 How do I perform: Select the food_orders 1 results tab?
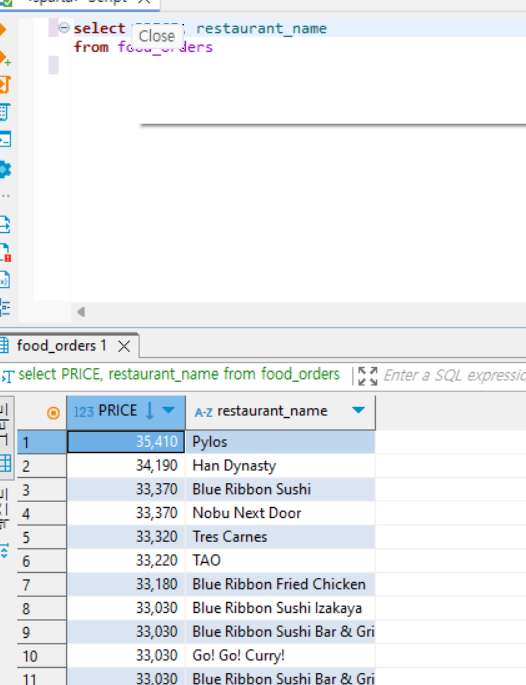[x=61, y=346]
